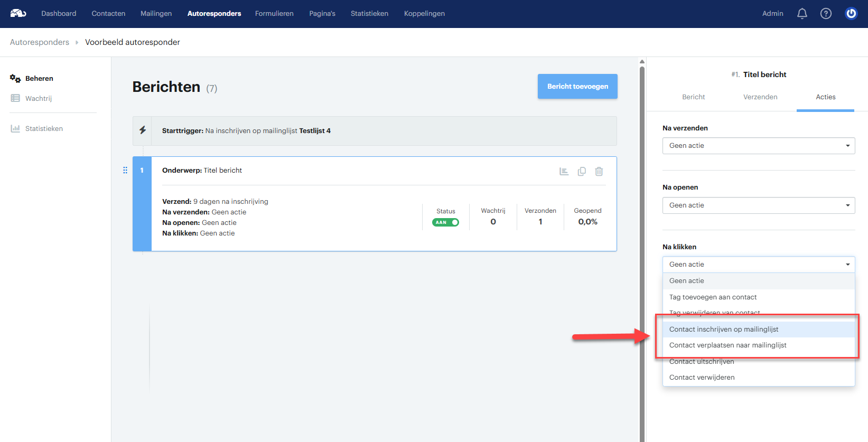The image size is (868, 442).
Task: Switch to the Verzenden tab
Action: (x=760, y=97)
